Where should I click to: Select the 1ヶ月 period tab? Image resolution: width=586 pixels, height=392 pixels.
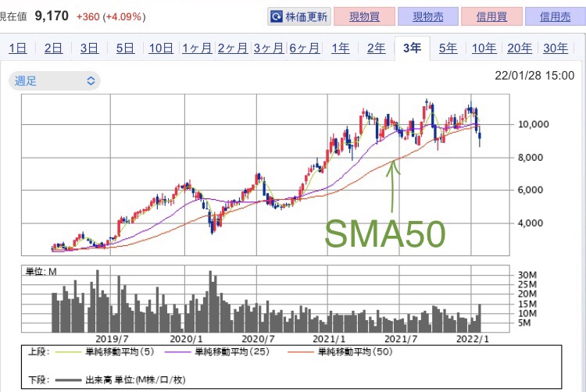tap(197, 48)
